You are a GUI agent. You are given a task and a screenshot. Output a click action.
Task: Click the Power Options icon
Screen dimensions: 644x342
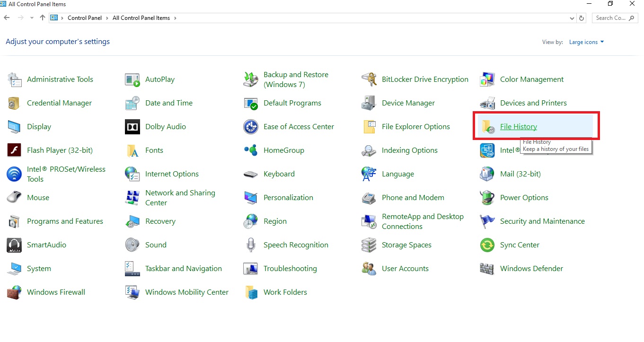[x=487, y=198]
